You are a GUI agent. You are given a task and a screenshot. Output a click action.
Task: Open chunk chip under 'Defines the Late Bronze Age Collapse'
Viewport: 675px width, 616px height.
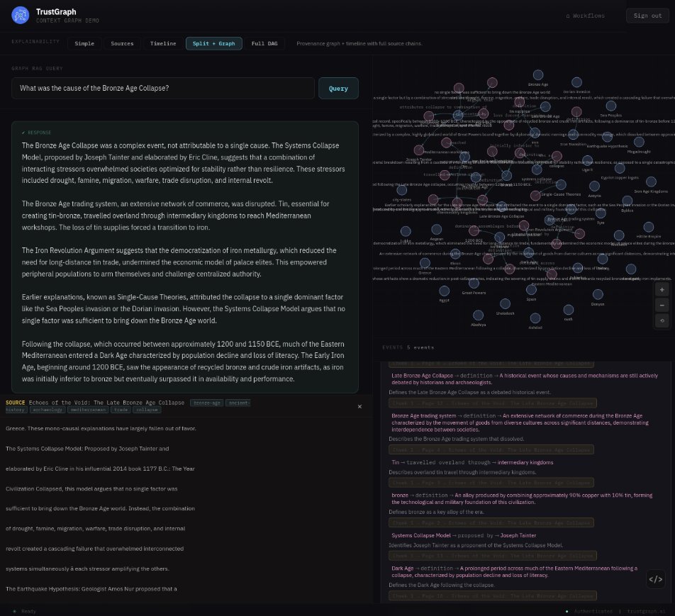493,403
